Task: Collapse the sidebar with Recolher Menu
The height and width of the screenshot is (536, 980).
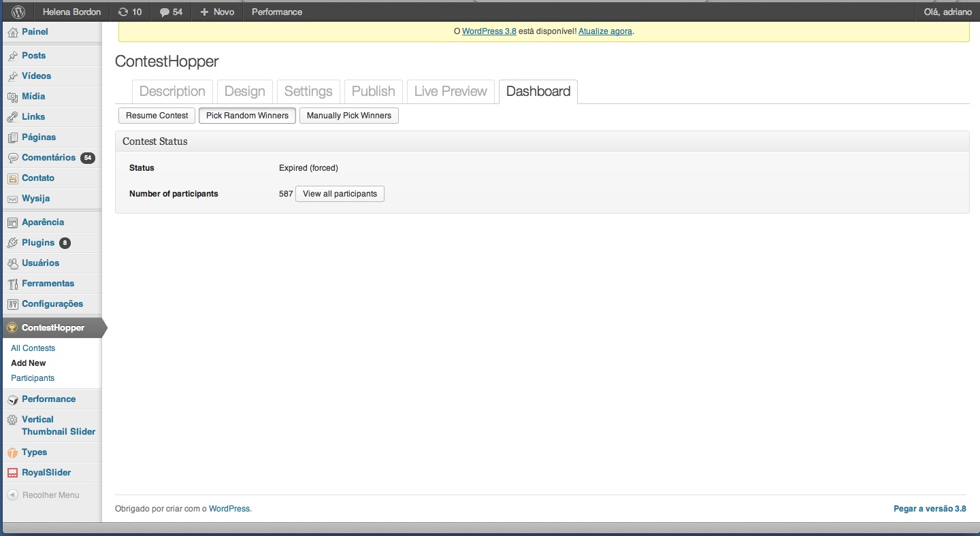Action: pos(44,495)
